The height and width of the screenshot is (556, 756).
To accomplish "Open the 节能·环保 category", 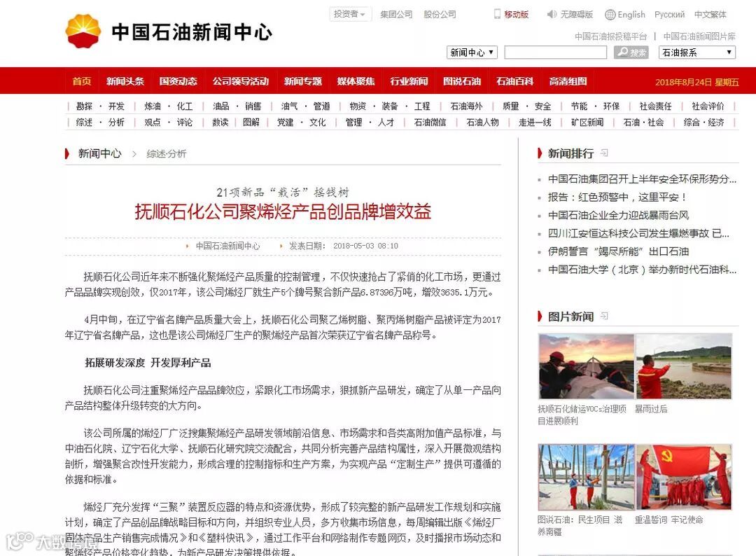I will pyautogui.click(x=595, y=106).
